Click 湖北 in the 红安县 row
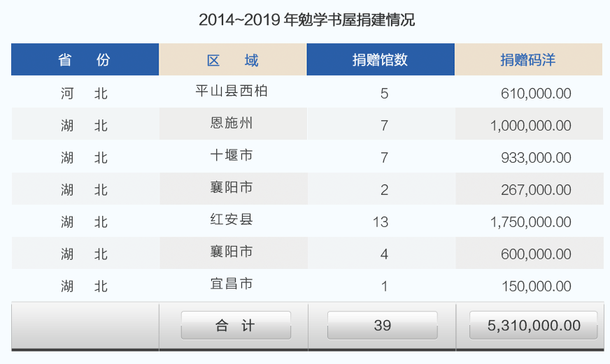The width and height of the screenshot is (610, 364). [84, 222]
